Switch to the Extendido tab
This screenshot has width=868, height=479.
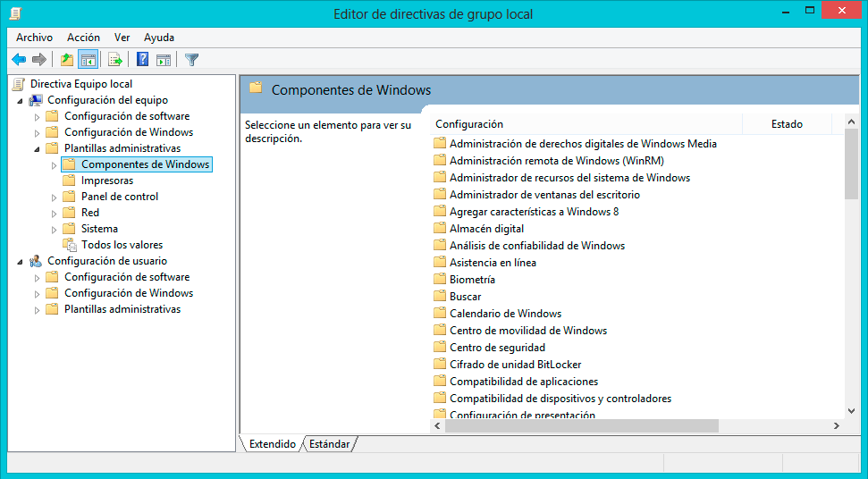(x=272, y=443)
